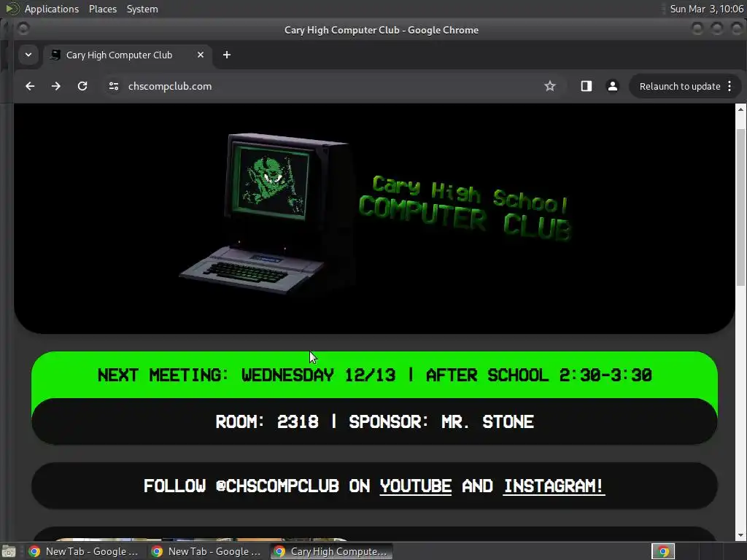Open the Chrome three-dot menu
Screen dimensions: 747x560
(729, 86)
